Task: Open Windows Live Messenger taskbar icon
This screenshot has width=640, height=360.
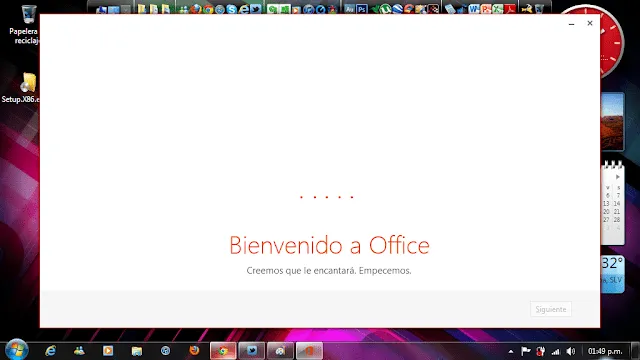Action: tap(79, 351)
